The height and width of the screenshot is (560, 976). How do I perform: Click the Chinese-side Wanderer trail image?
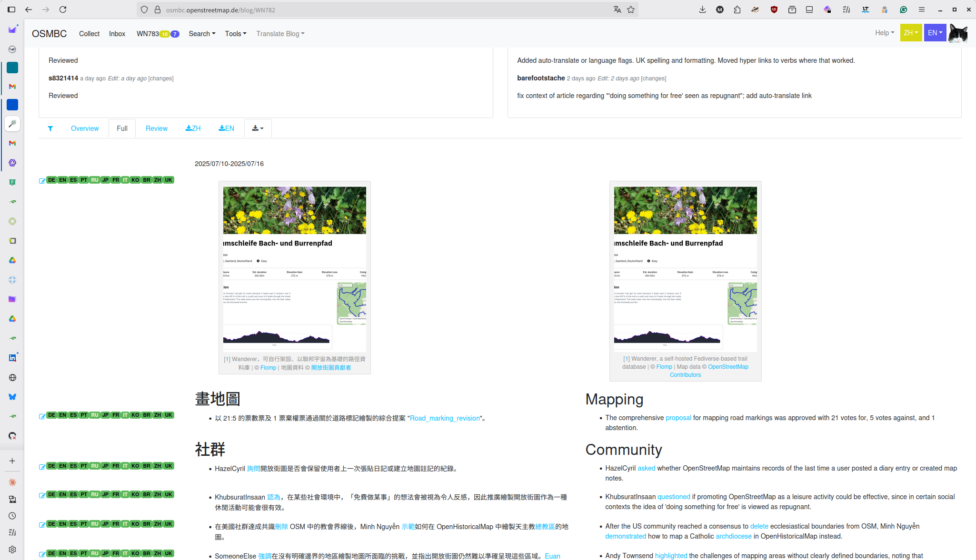tap(295, 269)
